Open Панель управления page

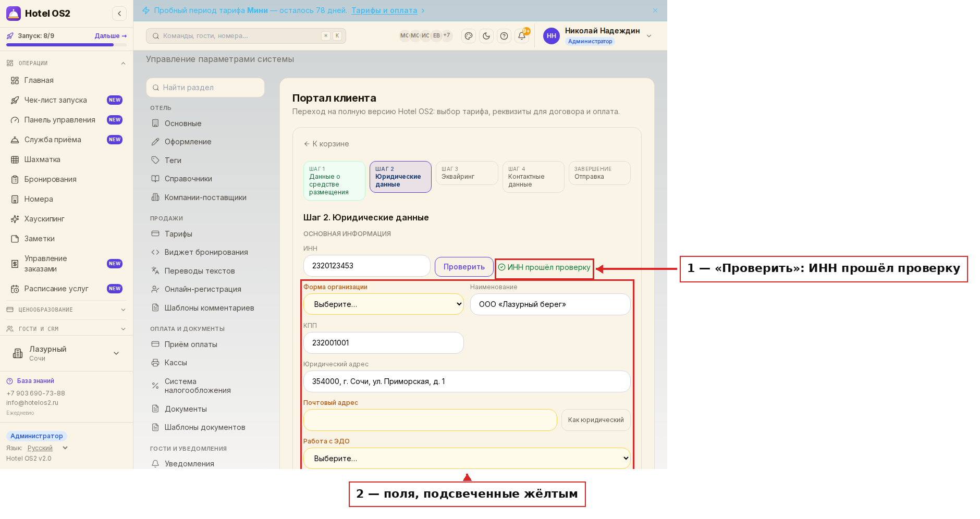click(66, 120)
